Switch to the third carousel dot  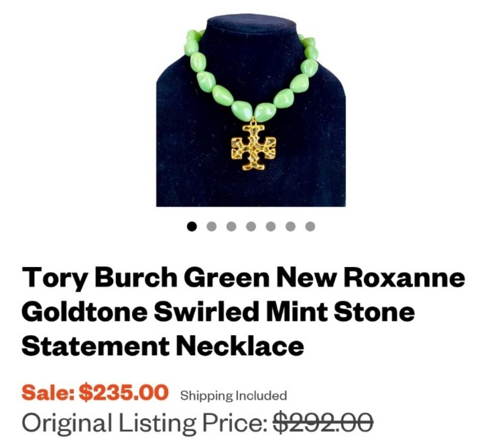point(231,226)
